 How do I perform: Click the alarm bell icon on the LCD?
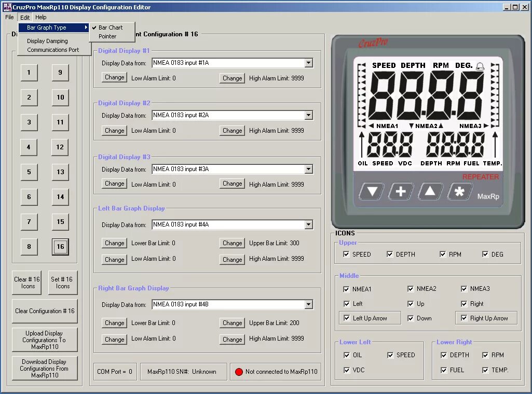(x=480, y=66)
